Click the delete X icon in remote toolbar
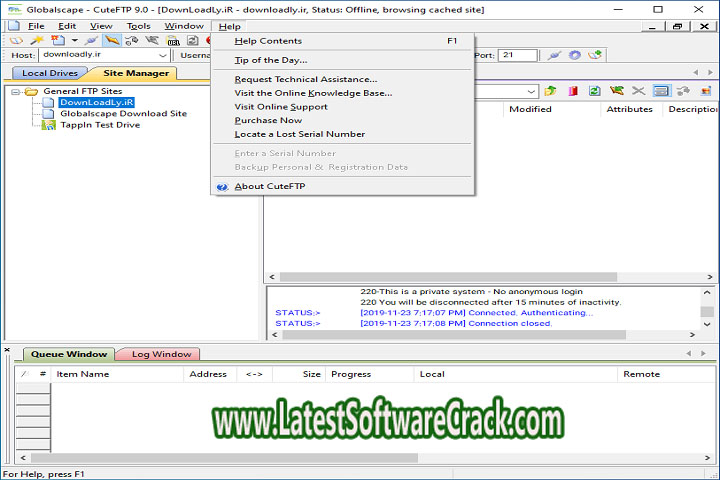Image resolution: width=720 pixels, height=480 pixels. pyautogui.click(x=638, y=91)
